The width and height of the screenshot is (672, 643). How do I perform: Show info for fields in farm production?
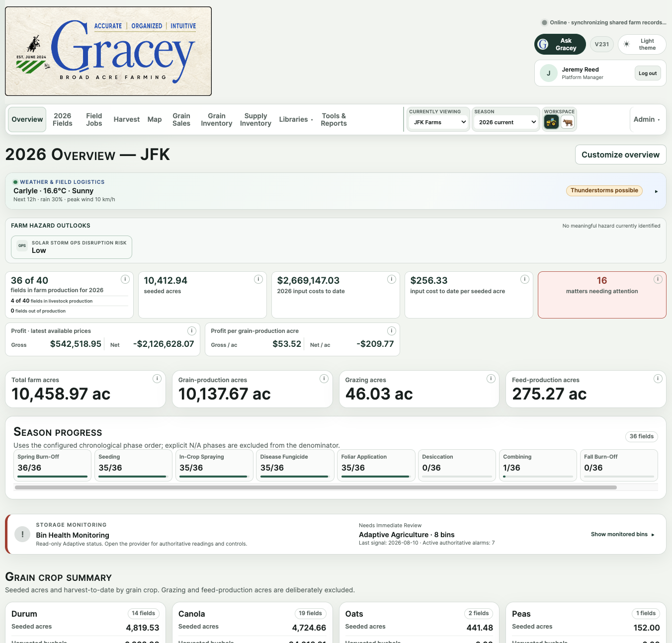click(125, 279)
